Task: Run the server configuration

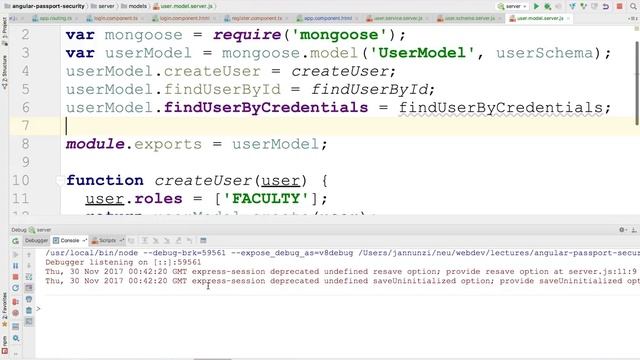Action: click(x=536, y=7)
